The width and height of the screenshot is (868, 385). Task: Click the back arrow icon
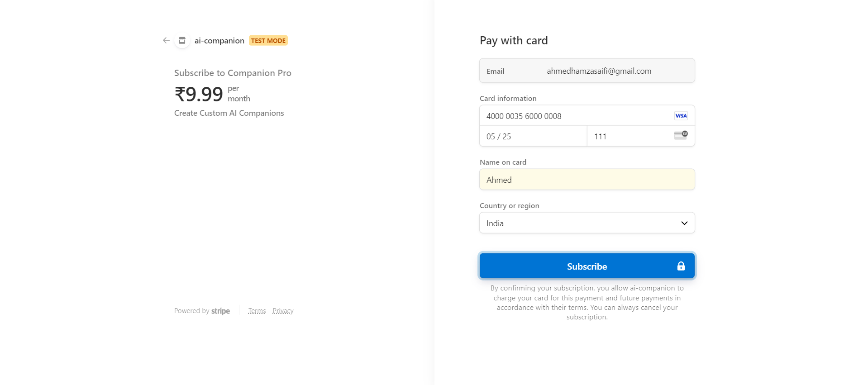(166, 40)
